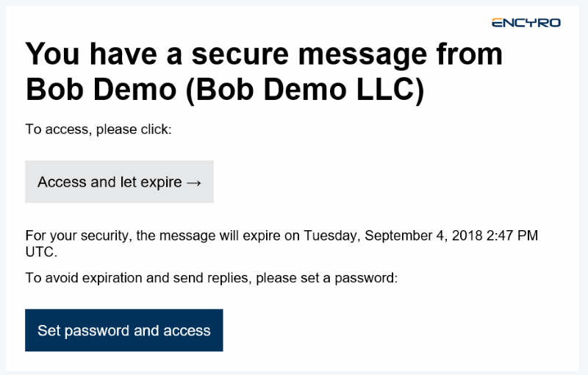Click the date 'Tuesday, September 4, 2018'

click(393, 236)
